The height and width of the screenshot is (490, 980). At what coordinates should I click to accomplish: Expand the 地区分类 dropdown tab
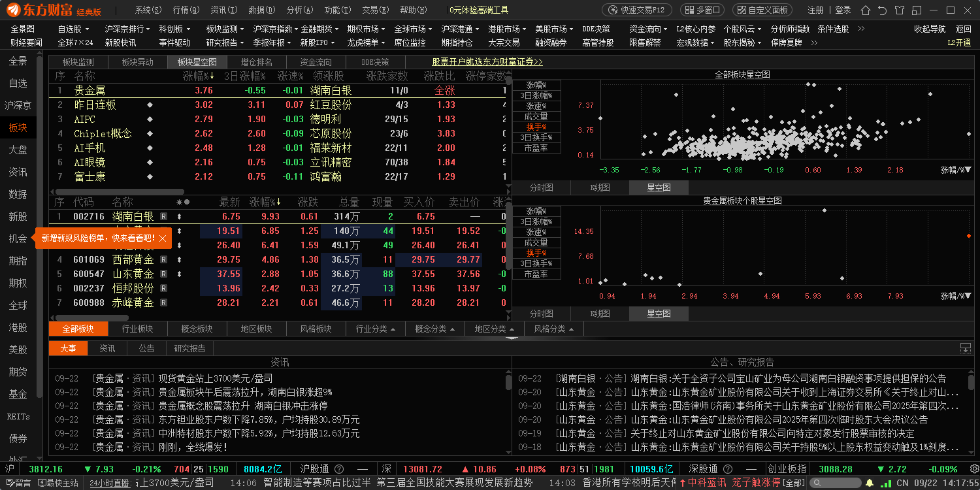pos(495,329)
